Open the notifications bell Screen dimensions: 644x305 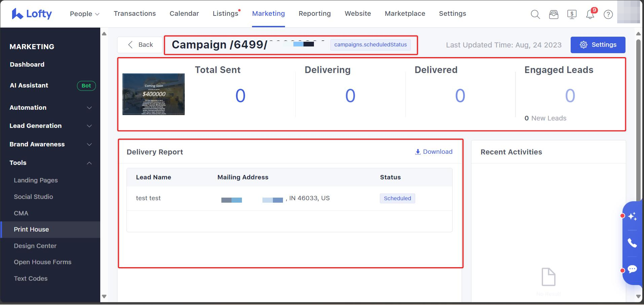[x=590, y=14]
